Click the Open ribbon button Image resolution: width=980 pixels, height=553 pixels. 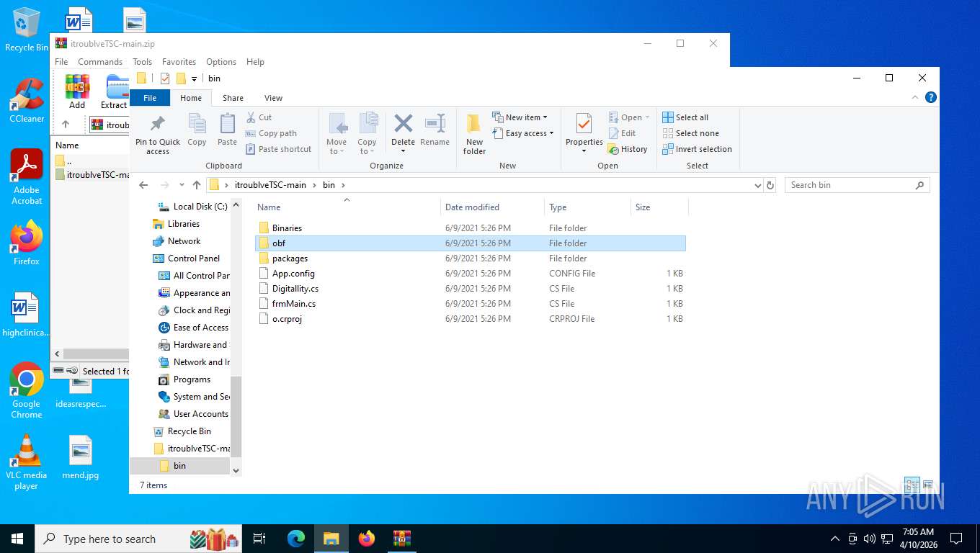pyautogui.click(x=629, y=117)
